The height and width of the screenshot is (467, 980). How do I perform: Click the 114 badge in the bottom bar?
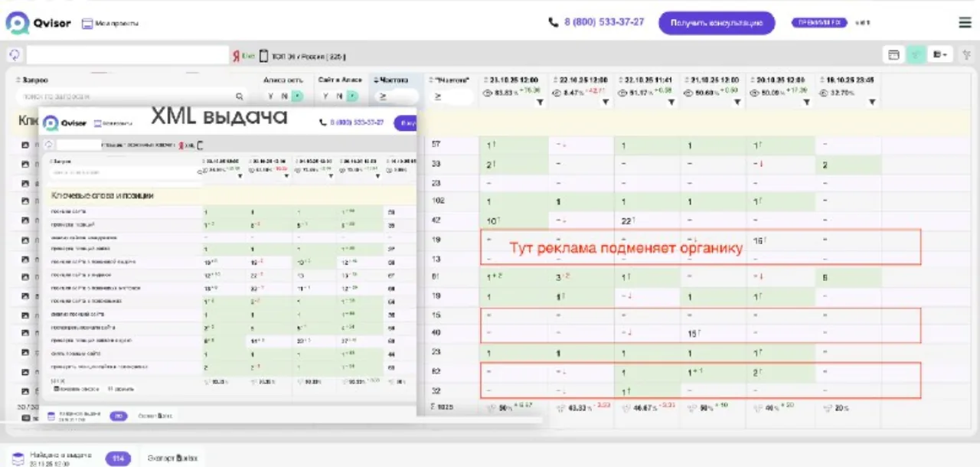click(x=119, y=458)
